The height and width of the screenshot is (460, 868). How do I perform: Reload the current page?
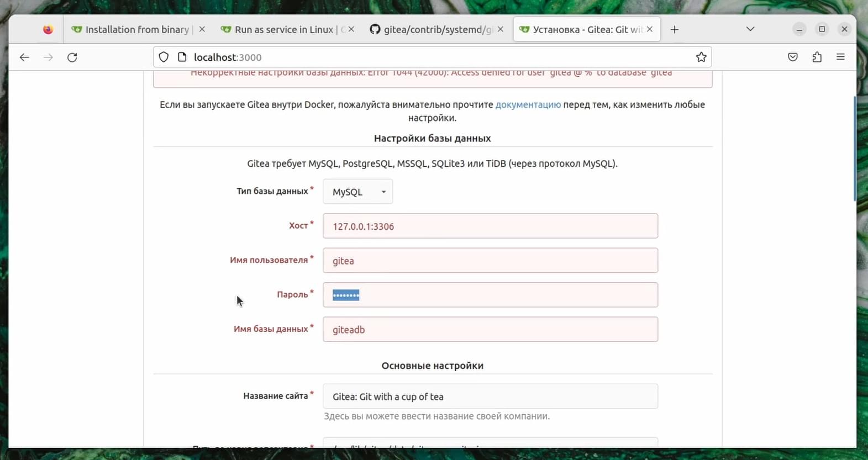click(72, 57)
